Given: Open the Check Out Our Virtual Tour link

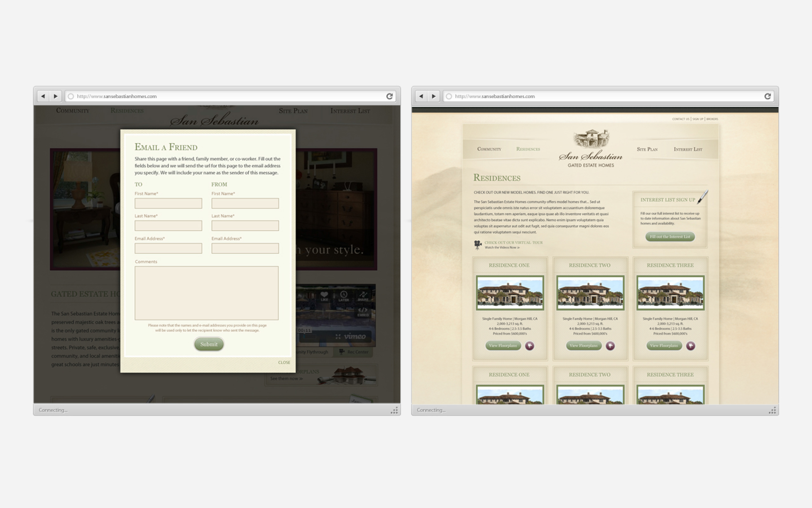Looking at the screenshot, I should tap(514, 243).
